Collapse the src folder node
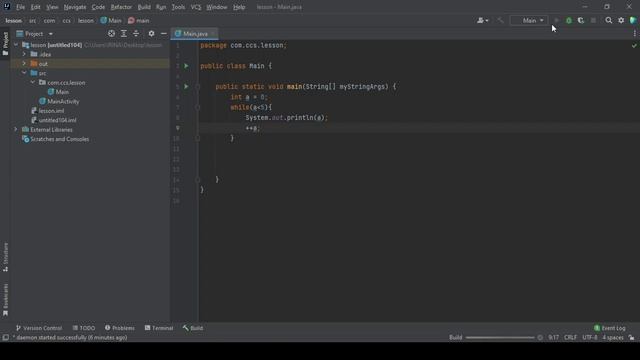Screen dimensions: 640x360 (24, 73)
